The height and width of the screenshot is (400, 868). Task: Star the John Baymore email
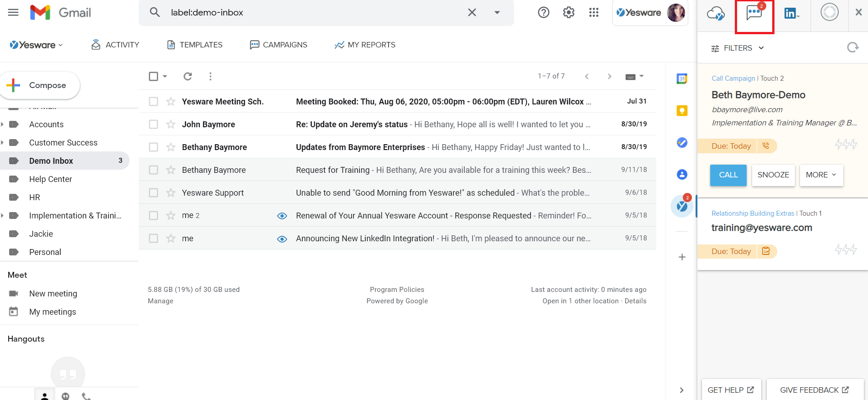click(x=171, y=124)
